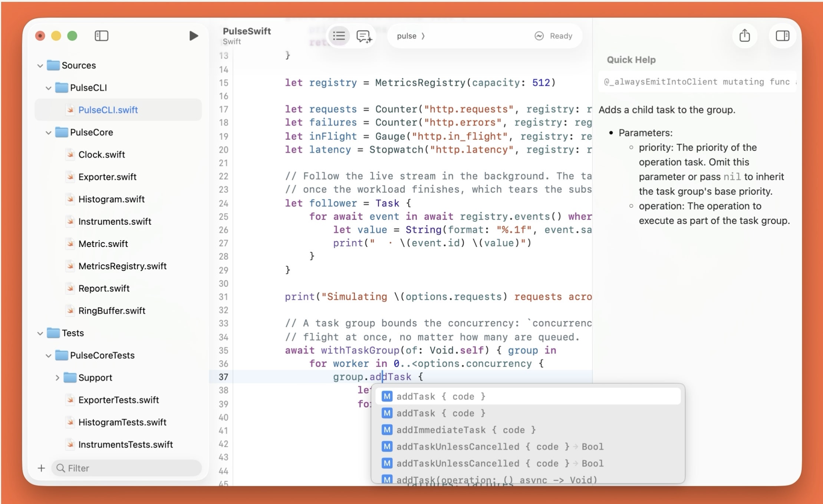Open Exporter.swift file
The width and height of the screenshot is (823, 504).
107,177
